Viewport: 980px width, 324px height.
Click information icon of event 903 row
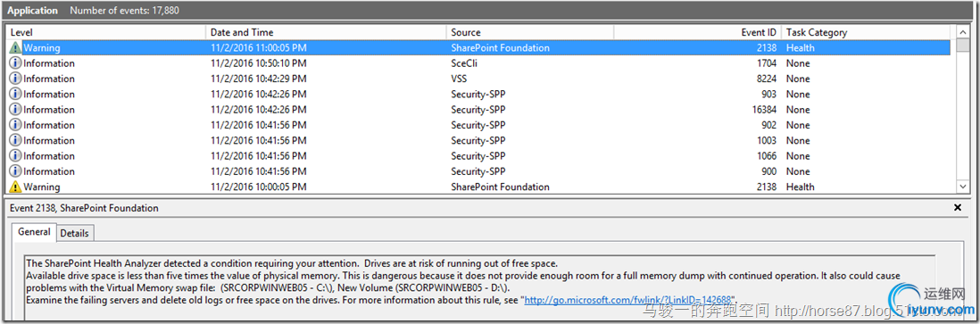coord(15,94)
